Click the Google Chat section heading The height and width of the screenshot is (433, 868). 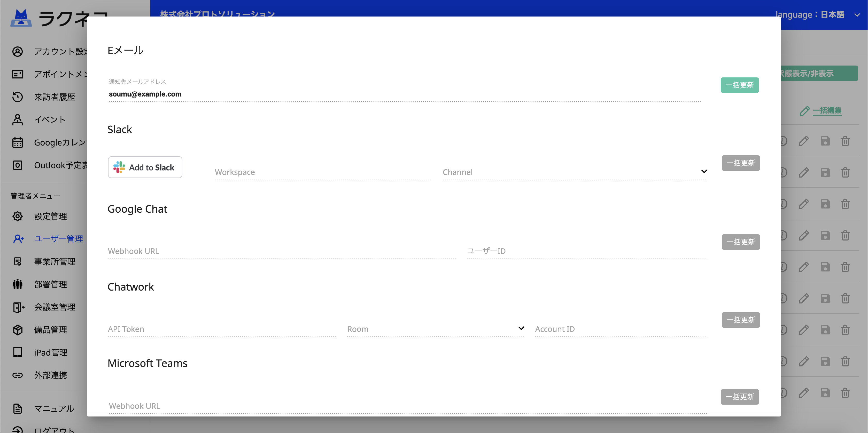pos(137,209)
